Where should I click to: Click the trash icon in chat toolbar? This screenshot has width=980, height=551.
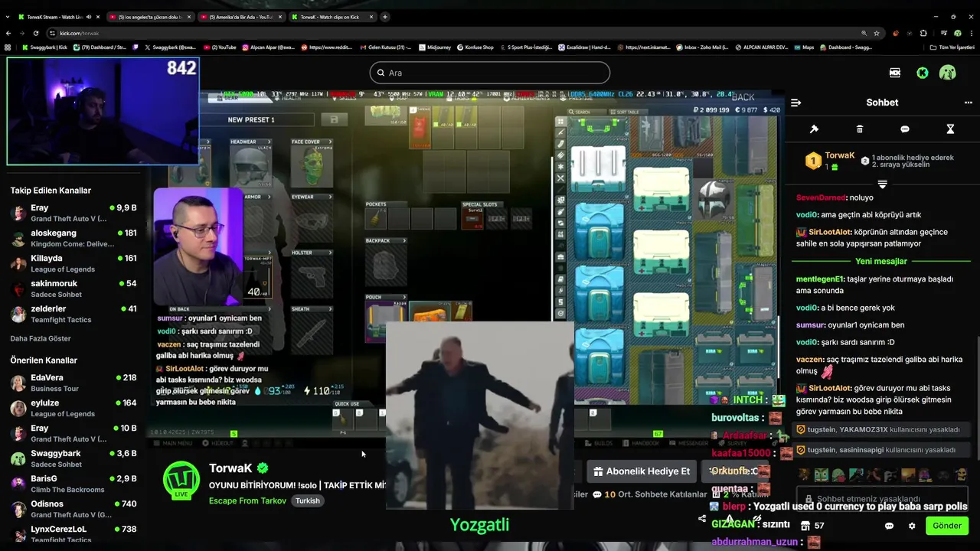click(859, 129)
